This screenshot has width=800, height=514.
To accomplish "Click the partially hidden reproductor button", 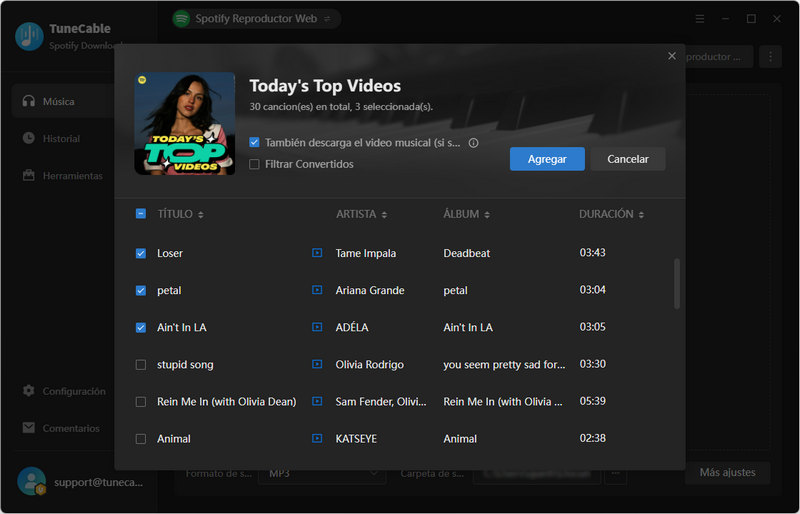I will click(x=718, y=57).
